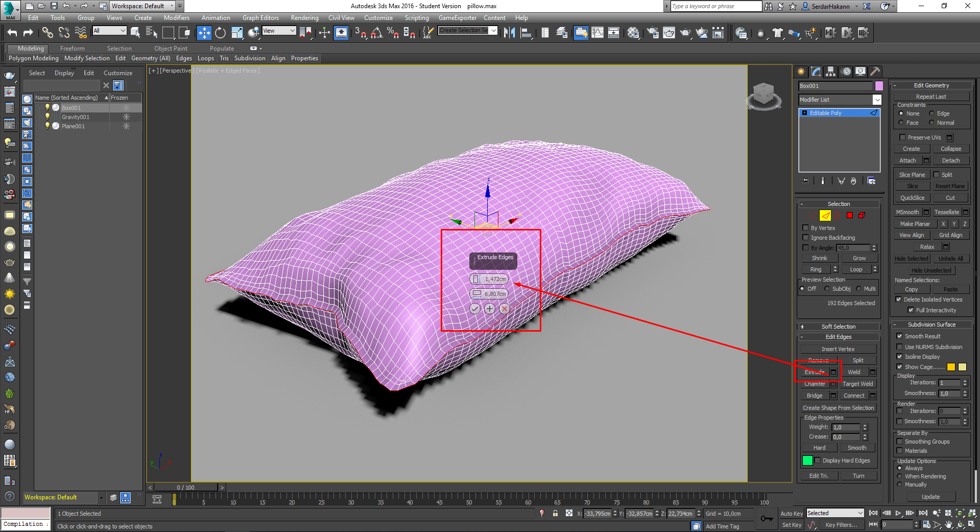
Task: Open the Modifier List dropdown
Action: (877, 100)
